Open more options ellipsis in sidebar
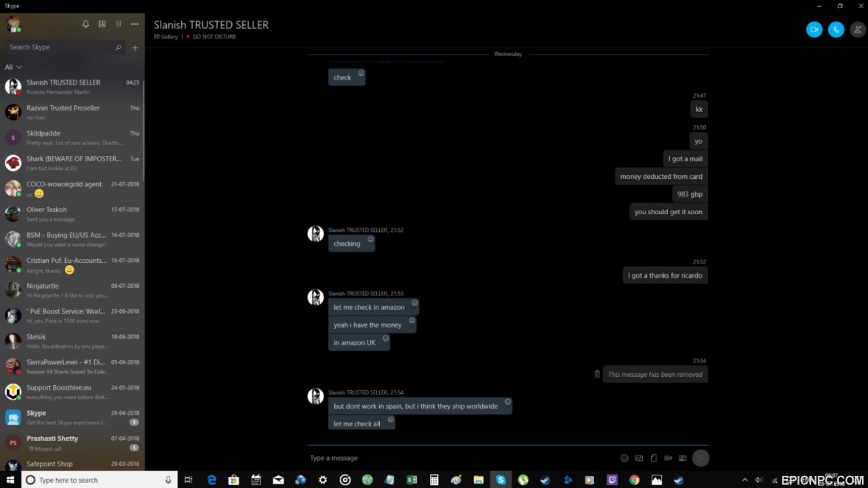 tap(135, 24)
